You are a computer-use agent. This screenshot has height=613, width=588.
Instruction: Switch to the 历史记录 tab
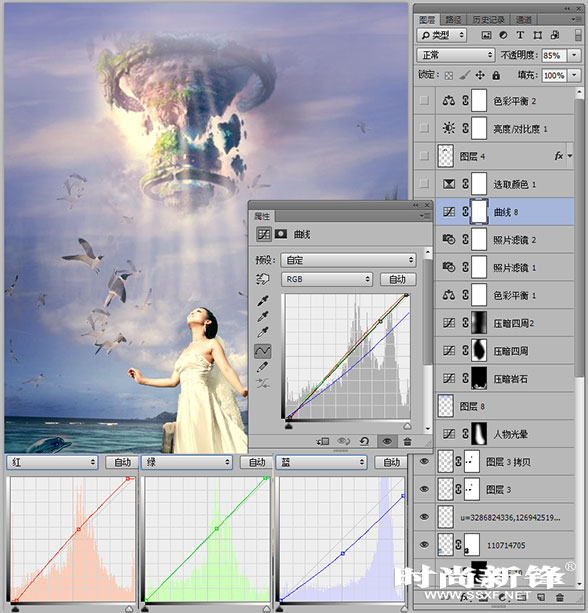point(488,20)
